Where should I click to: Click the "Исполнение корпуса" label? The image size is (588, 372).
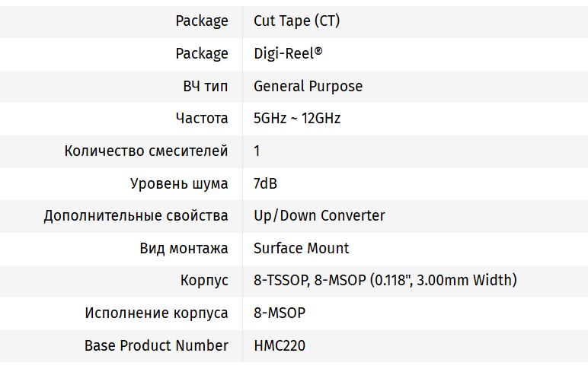[x=156, y=313]
